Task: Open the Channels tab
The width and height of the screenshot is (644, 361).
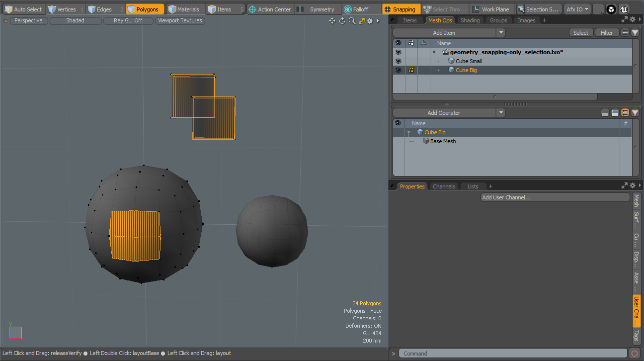Action: [444, 186]
